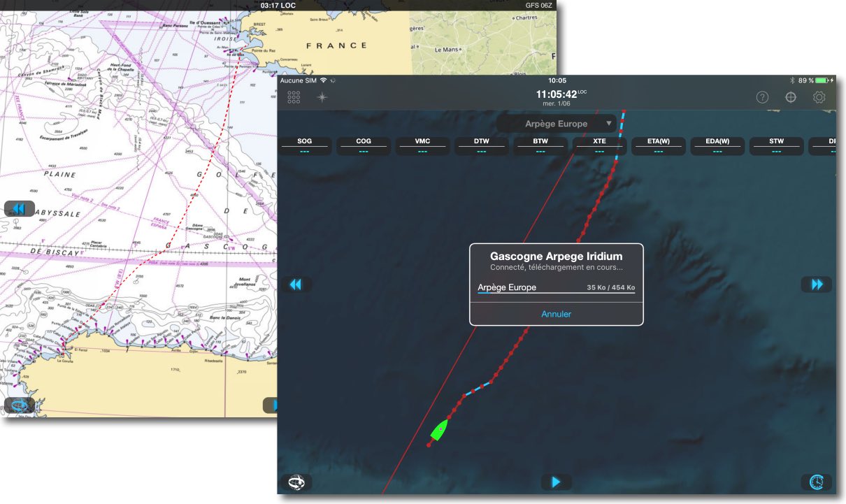
Task: Open settings gear icon
Action: point(819,97)
